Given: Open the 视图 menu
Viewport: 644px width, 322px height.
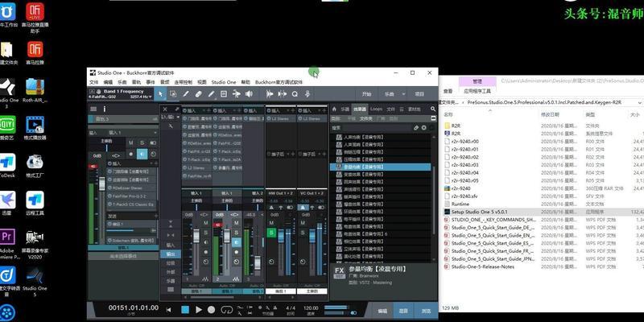Looking at the screenshot, I should tap(202, 82).
